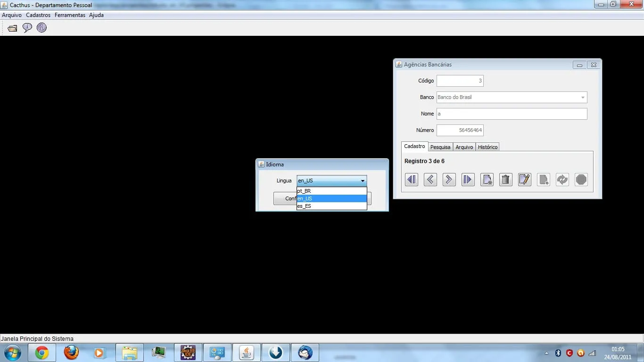This screenshot has width=644, height=362.
Task: Open the Arquivo menu in the menu bar
Action: coord(12,15)
